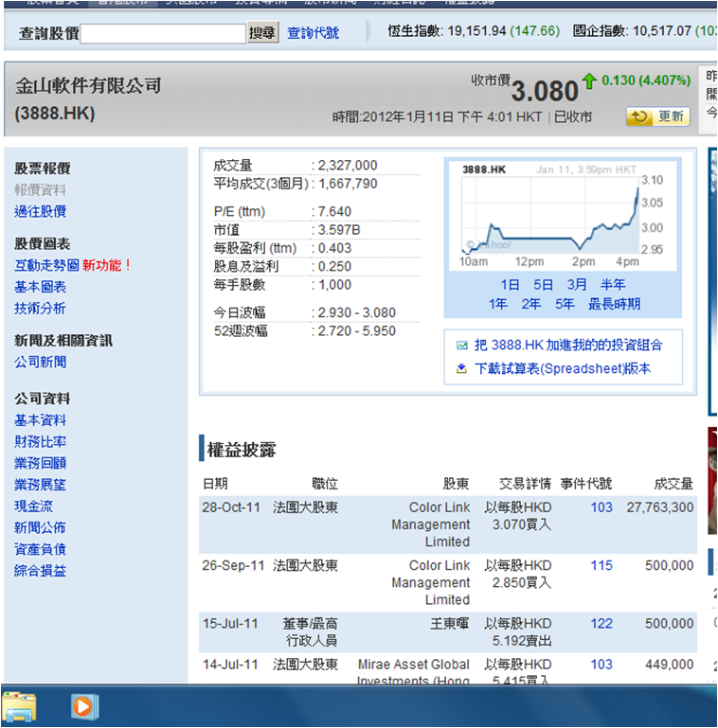Open 過往股價 historical prices link
Screen dimensions: 718x728
pyautogui.click(x=40, y=212)
